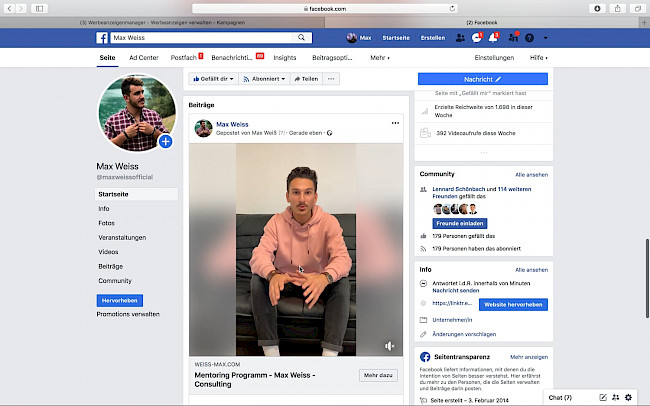Click Website hervorheben button
650x406 pixels.
pos(513,304)
